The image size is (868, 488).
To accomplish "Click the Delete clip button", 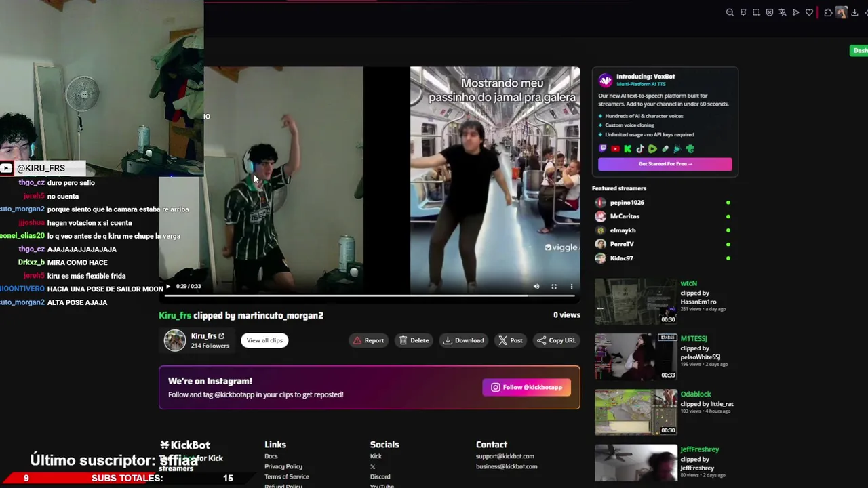I will coord(414,340).
